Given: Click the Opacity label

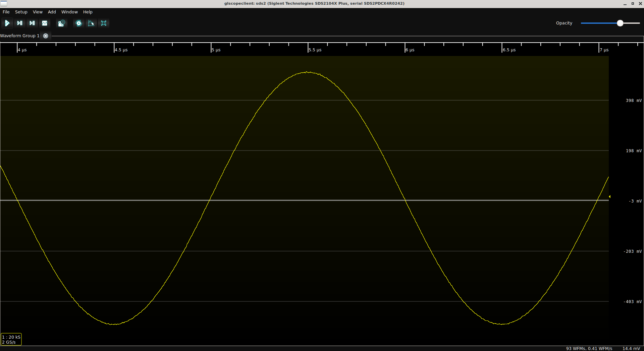Looking at the screenshot, I should click(564, 23).
